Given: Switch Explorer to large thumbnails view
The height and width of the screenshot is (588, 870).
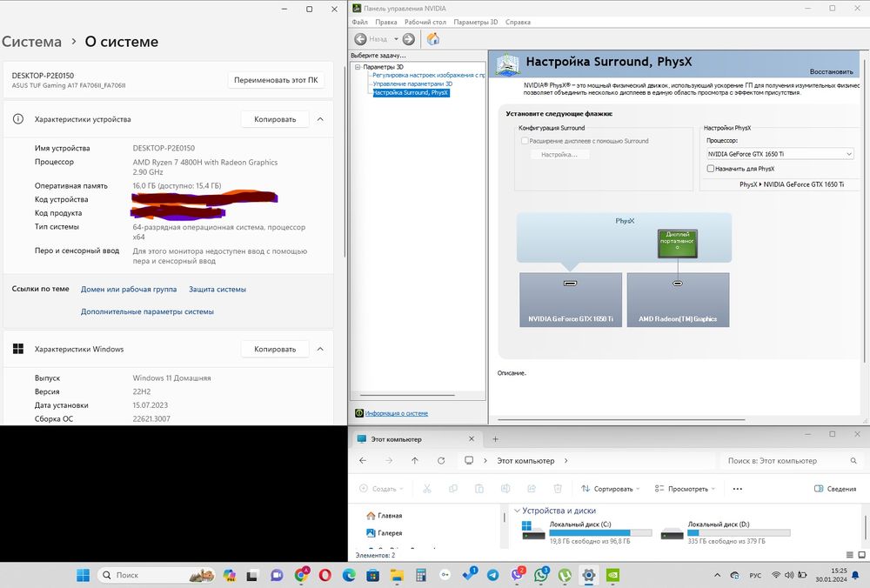Looking at the screenshot, I should click(x=861, y=555).
